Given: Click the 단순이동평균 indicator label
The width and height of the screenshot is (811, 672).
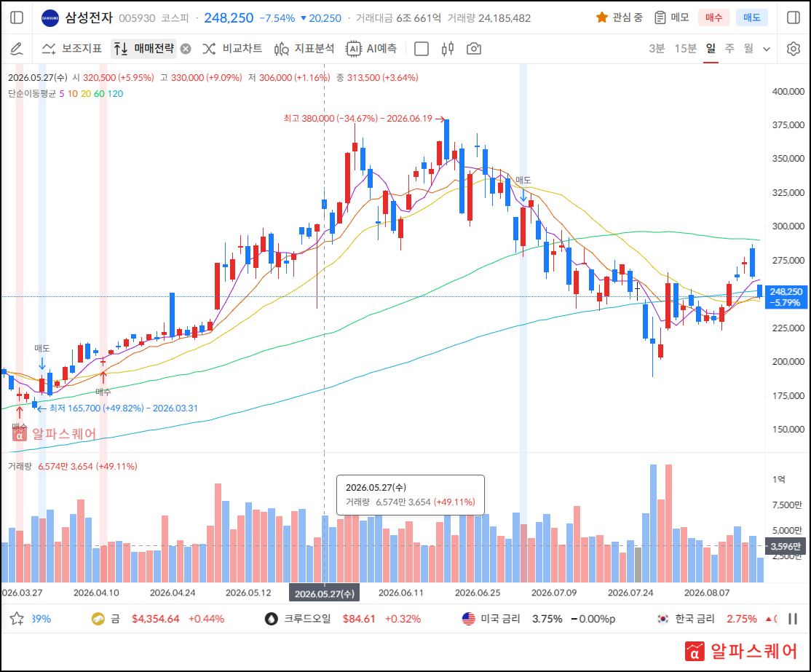Looking at the screenshot, I should (x=31, y=94).
